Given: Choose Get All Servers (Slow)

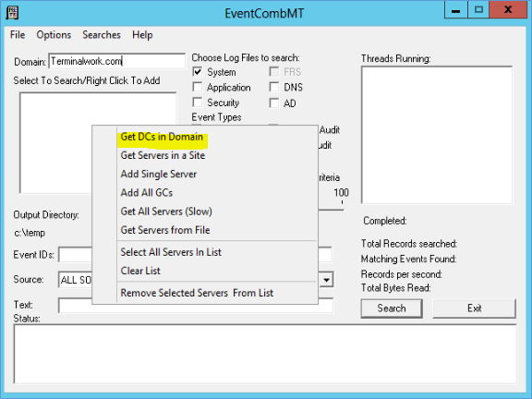Looking at the screenshot, I should [166, 212].
